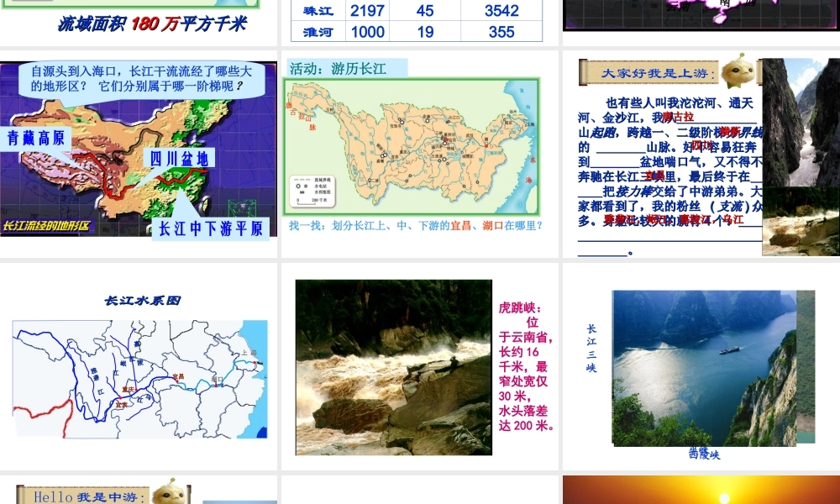Screen dimensions: 840x504
Task: Click table cell value 45
Action: click(425, 11)
